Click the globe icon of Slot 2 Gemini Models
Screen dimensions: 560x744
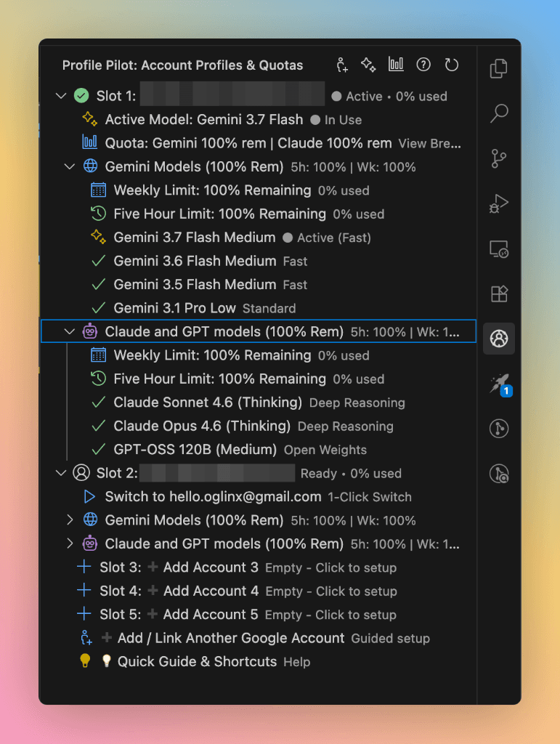tap(90, 520)
